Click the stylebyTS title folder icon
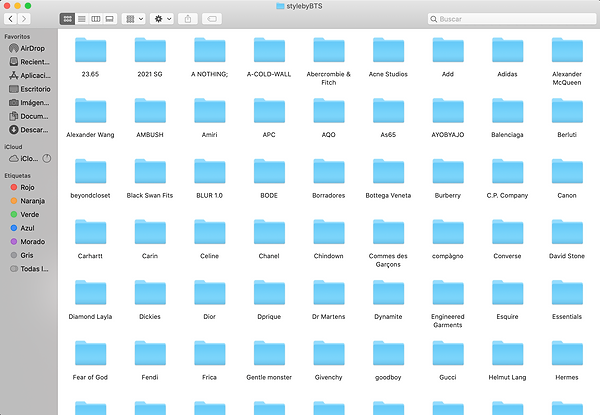The width and height of the screenshot is (600, 415). coord(280,6)
